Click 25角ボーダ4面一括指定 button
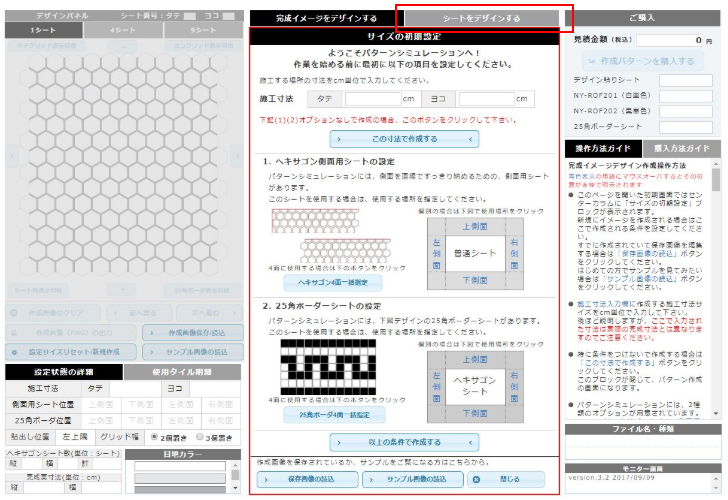 click(x=334, y=415)
